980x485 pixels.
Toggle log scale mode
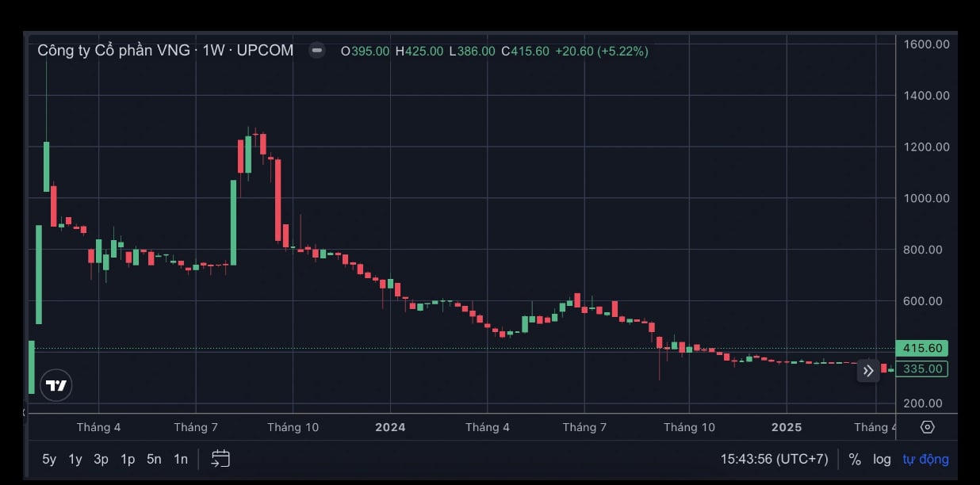[x=882, y=459]
